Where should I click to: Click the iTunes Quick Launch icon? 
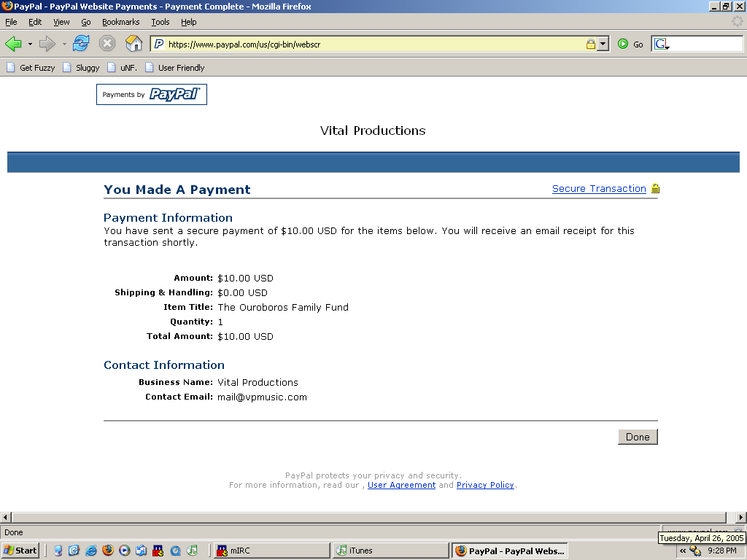pyautogui.click(x=192, y=551)
